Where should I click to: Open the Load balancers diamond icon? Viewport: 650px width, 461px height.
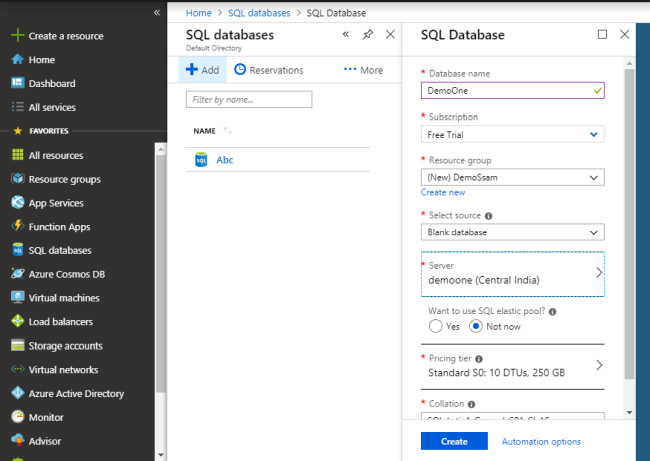point(17,321)
